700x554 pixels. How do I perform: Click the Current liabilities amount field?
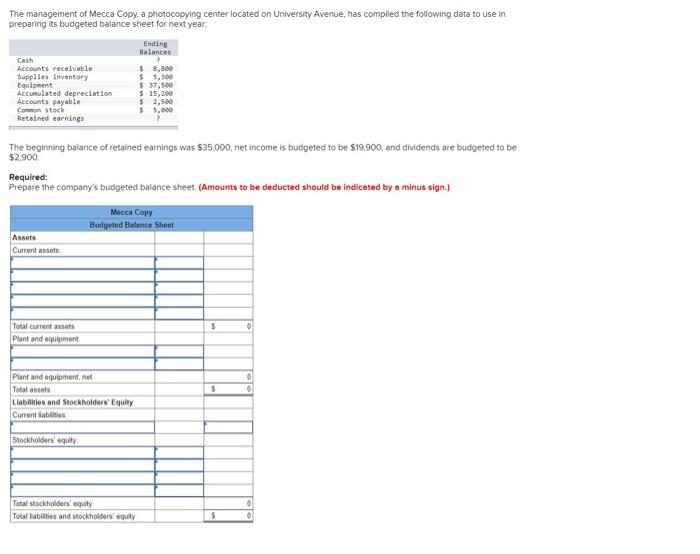(228, 427)
